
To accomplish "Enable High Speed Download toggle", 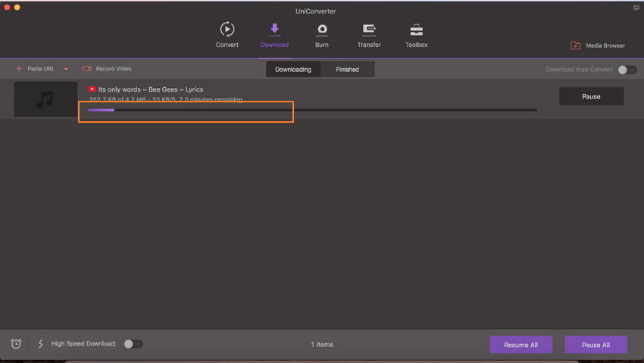I will [x=133, y=344].
